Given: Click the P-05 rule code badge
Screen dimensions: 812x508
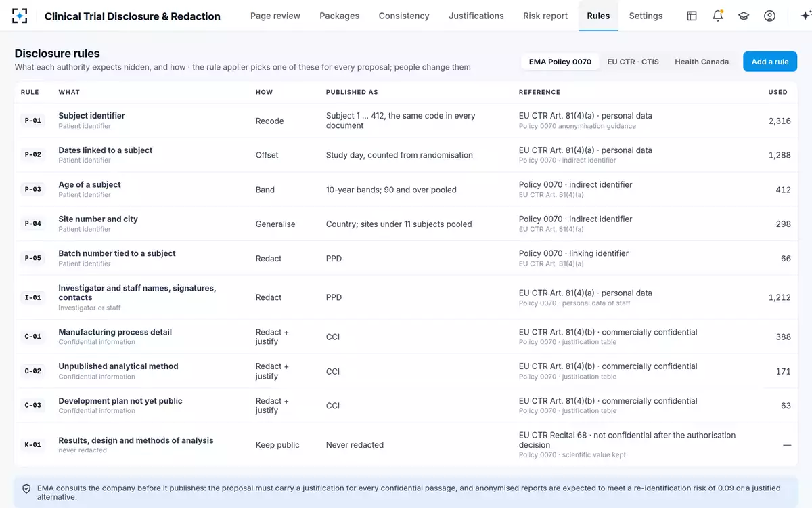Looking at the screenshot, I should click(x=33, y=258).
